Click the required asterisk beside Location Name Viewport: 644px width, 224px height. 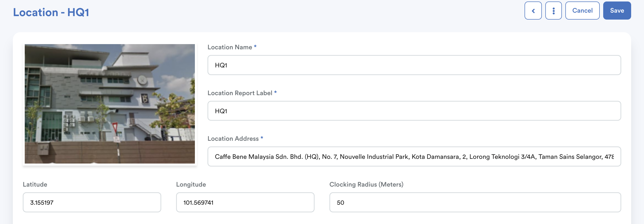coord(255,47)
